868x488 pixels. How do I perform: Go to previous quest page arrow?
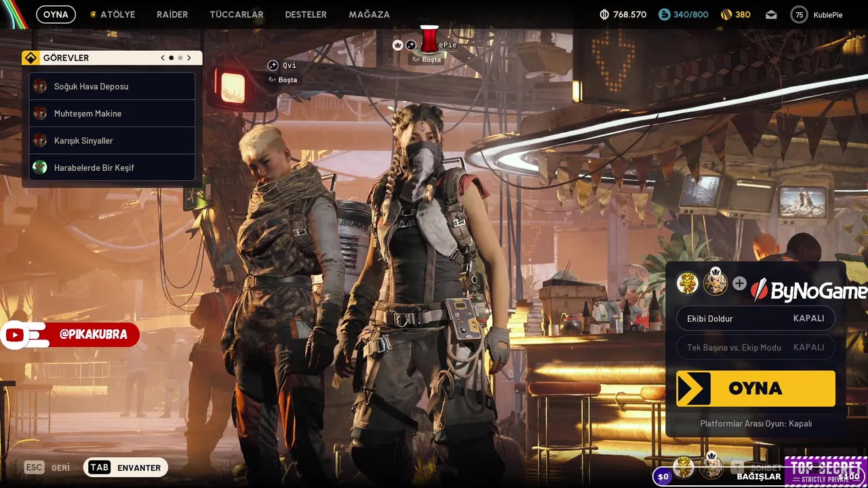(163, 58)
